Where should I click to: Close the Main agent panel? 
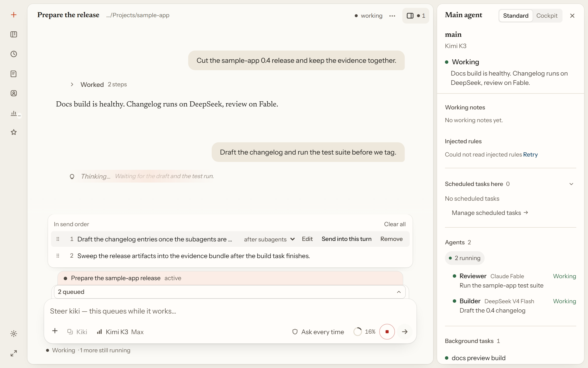pyautogui.click(x=572, y=16)
